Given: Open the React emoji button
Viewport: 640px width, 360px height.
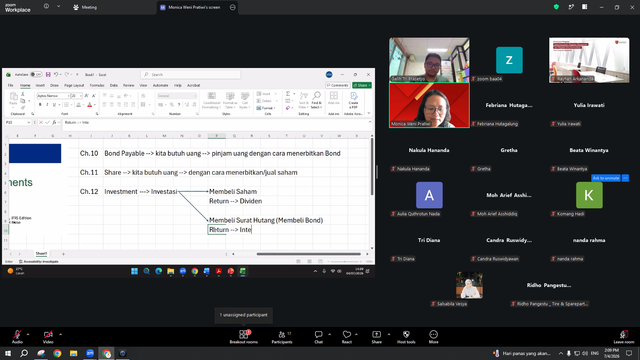Looking at the screenshot, I should [347, 337].
